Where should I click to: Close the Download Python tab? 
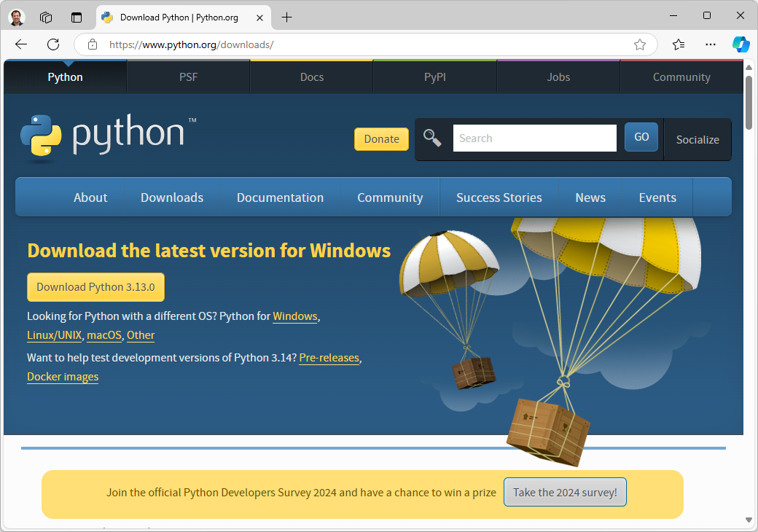pyautogui.click(x=259, y=18)
